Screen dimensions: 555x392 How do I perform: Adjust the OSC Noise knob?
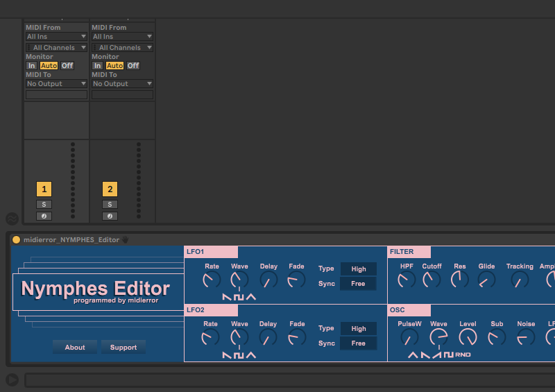(x=526, y=337)
